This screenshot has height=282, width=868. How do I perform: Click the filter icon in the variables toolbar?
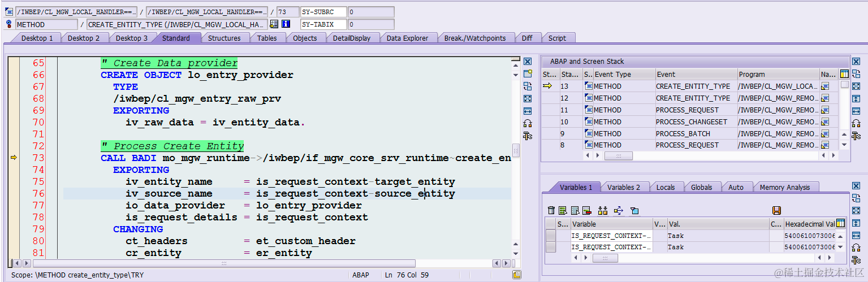(634, 210)
